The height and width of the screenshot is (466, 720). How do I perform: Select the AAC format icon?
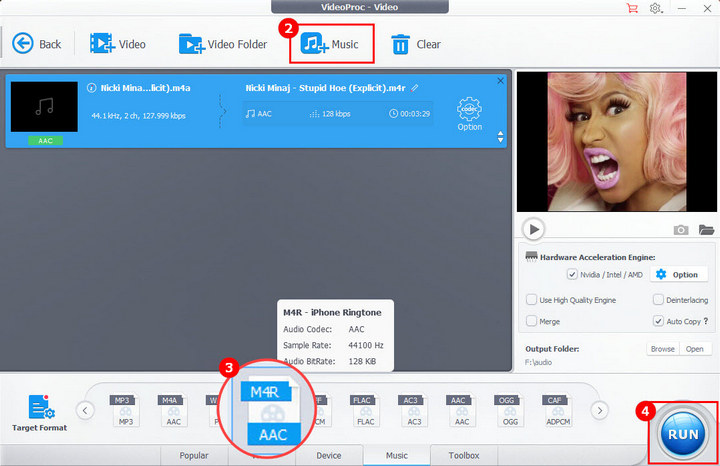tap(461, 410)
